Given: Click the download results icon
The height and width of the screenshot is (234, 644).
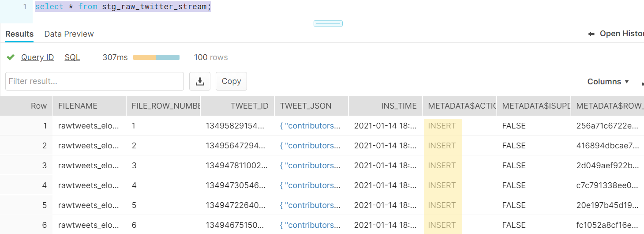Looking at the screenshot, I should click(x=200, y=81).
